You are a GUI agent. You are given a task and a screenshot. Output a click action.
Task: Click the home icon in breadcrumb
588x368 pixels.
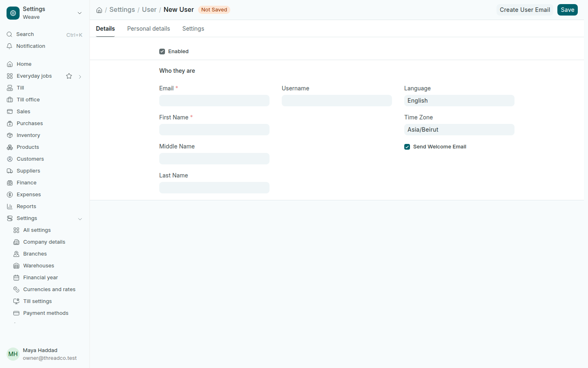coord(99,10)
